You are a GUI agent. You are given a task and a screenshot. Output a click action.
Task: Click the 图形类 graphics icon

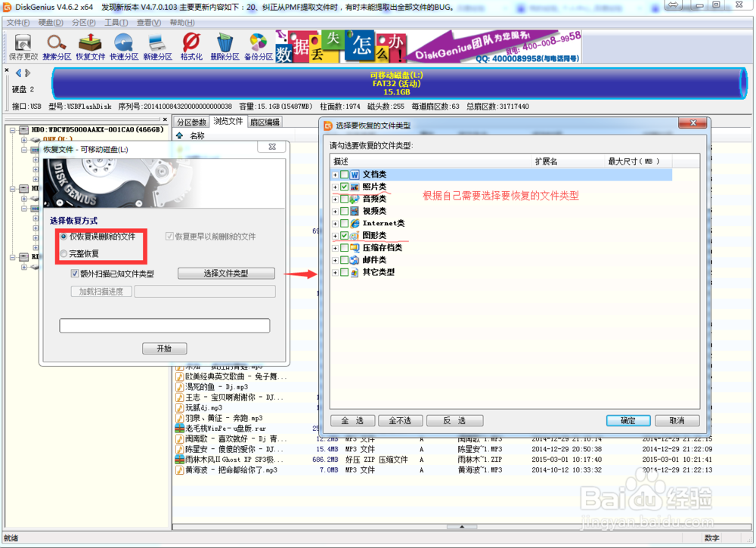(x=355, y=236)
